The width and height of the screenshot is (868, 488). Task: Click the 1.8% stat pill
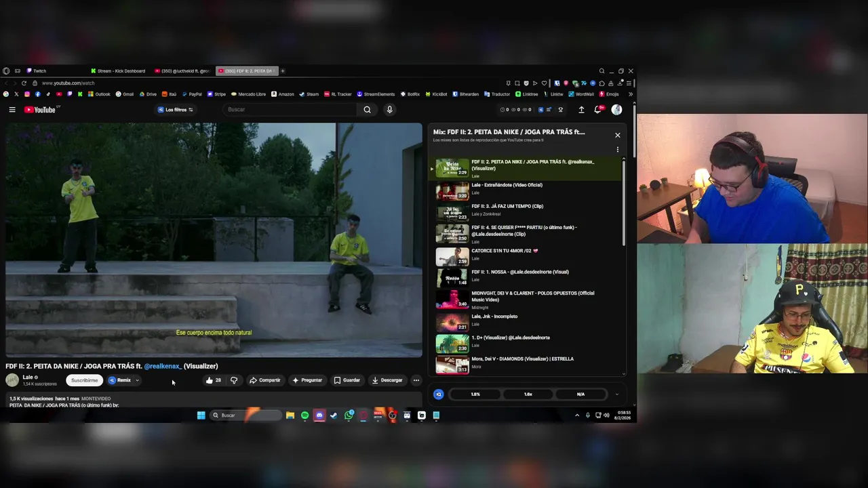[475, 394]
